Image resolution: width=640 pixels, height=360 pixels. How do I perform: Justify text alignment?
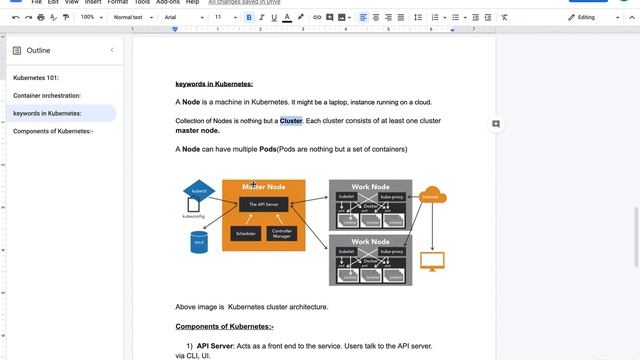401,18
